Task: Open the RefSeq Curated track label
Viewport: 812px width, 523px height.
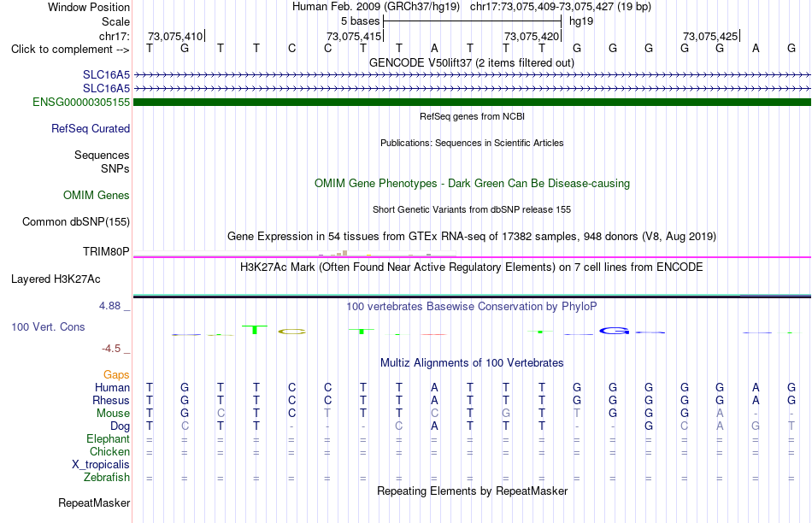Action: click(91, 128)
